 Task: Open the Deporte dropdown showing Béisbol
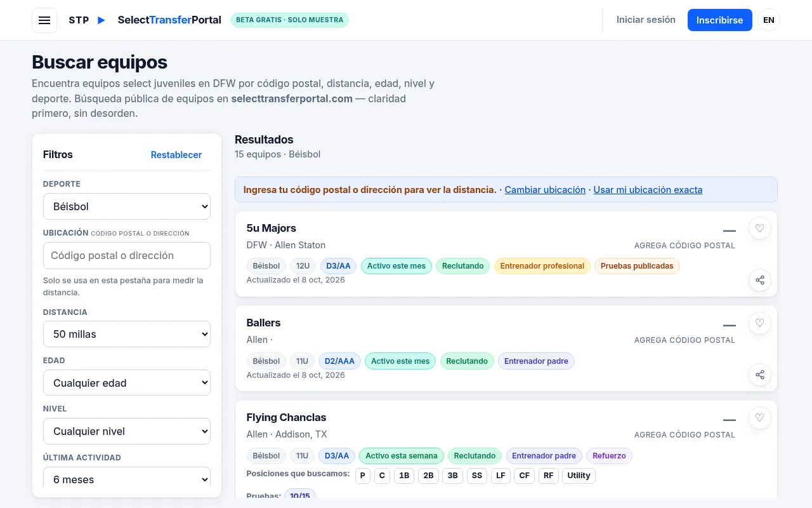pyautogui.click(x=127, y=206)
